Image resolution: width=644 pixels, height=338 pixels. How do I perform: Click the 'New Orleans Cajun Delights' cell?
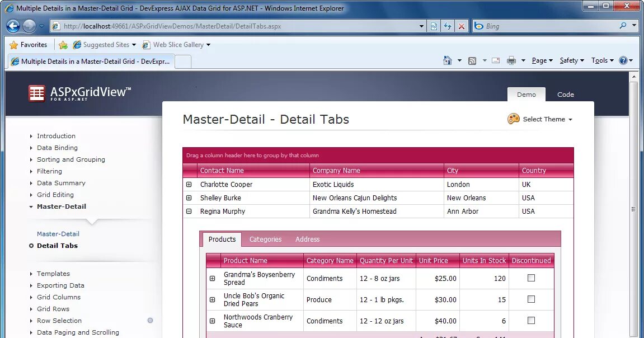coord(377,198)
